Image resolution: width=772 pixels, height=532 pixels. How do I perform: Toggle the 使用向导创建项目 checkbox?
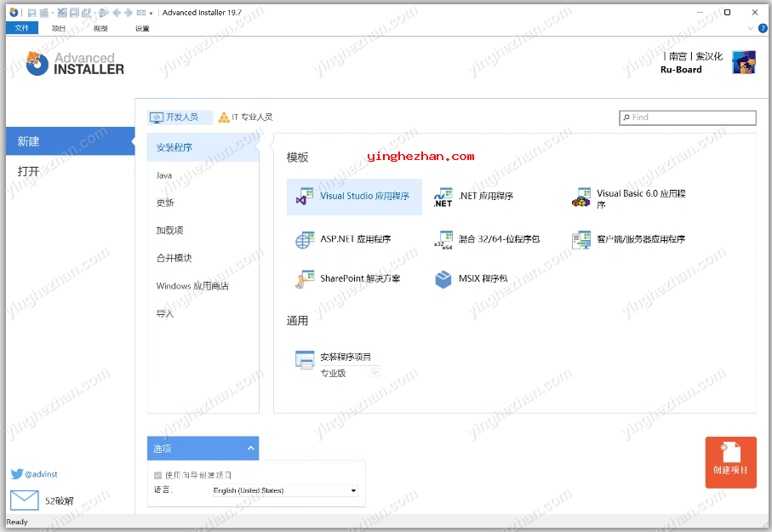click(x=157, y=475)
